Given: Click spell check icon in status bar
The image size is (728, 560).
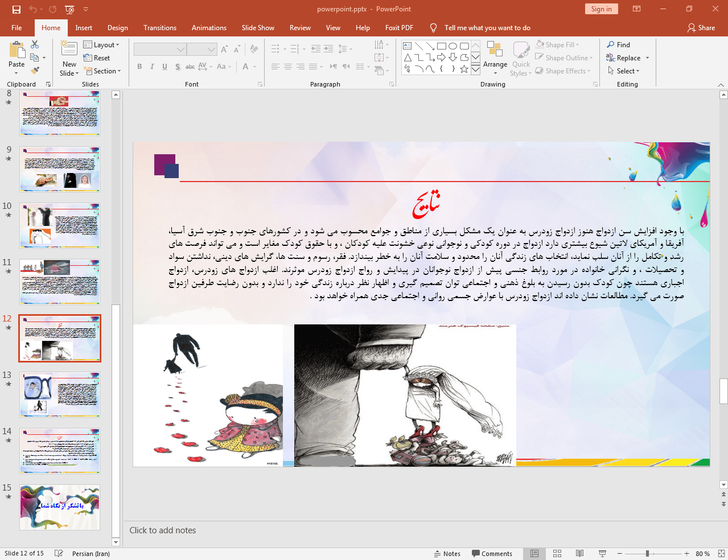Looking at the screenshot, I should click(x=58, y=554).
